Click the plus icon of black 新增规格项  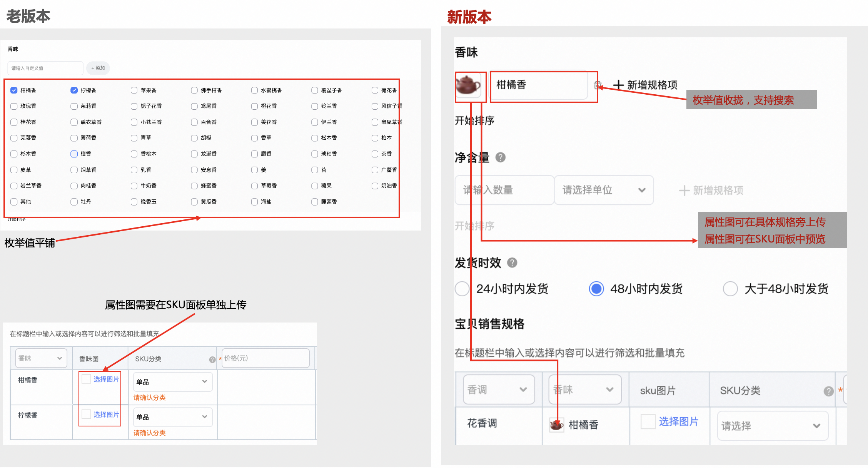tap(618, 85)
